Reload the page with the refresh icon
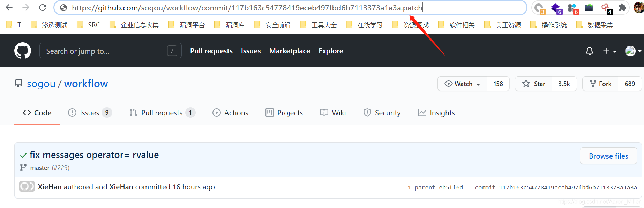 (43, 7)
